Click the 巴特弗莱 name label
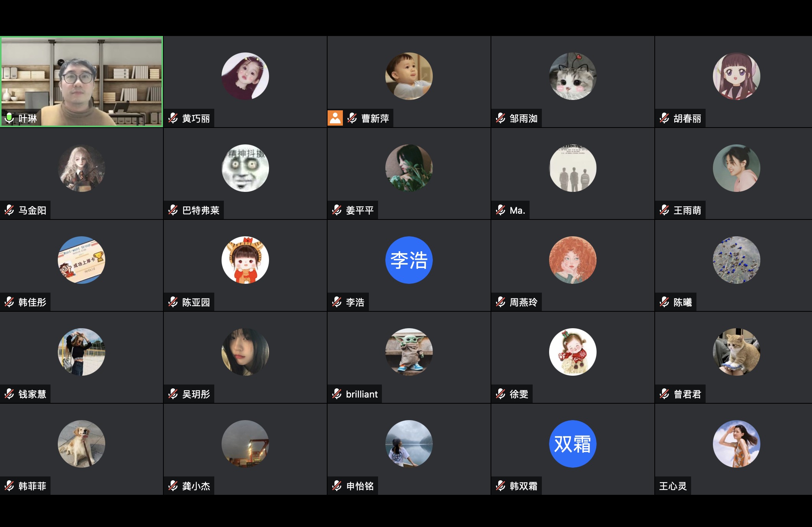The width and height of the screenshot is (812, 527). click(x=201, y=210)
